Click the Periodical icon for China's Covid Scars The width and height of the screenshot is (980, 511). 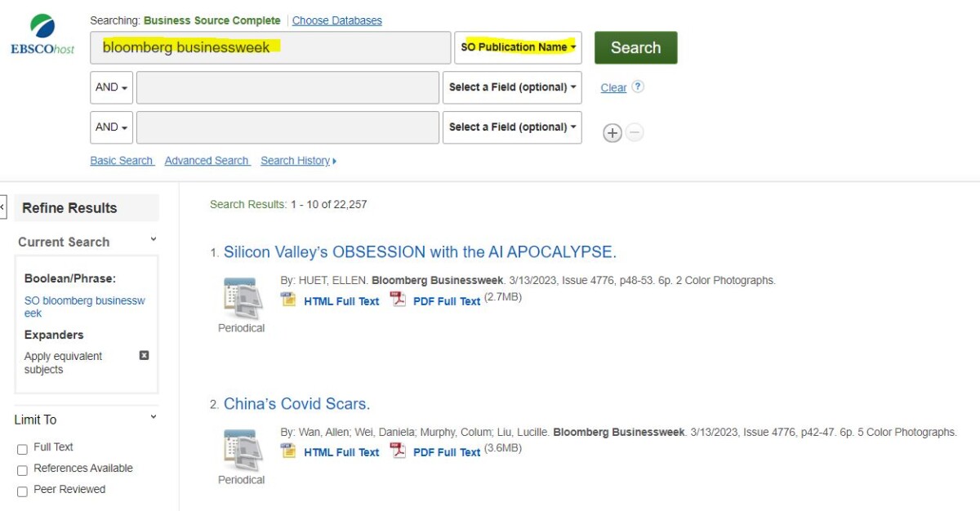241,450
